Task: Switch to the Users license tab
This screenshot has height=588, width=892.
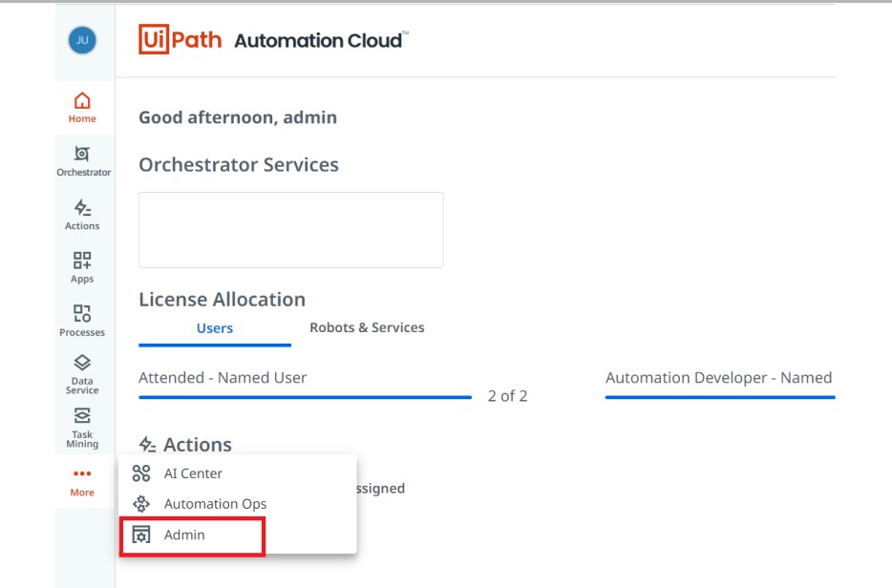Action: [215, 328]
